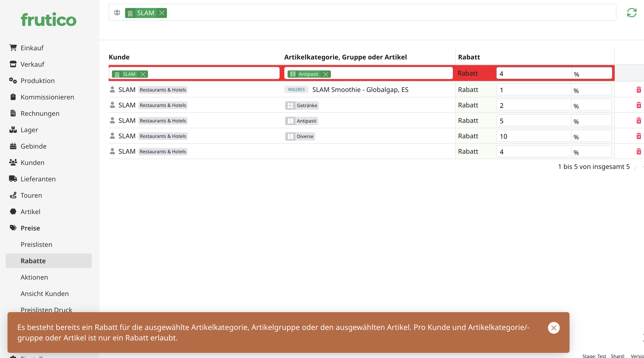Screen dimensions: 644x358
Task: Expand the Preise menu section
Action: click(x=30, y=228)
